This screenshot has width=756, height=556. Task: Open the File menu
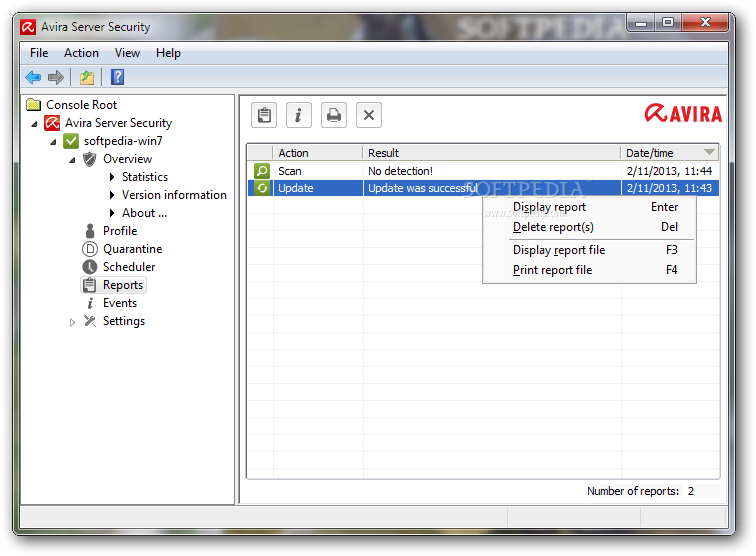(x=39, y=53)
